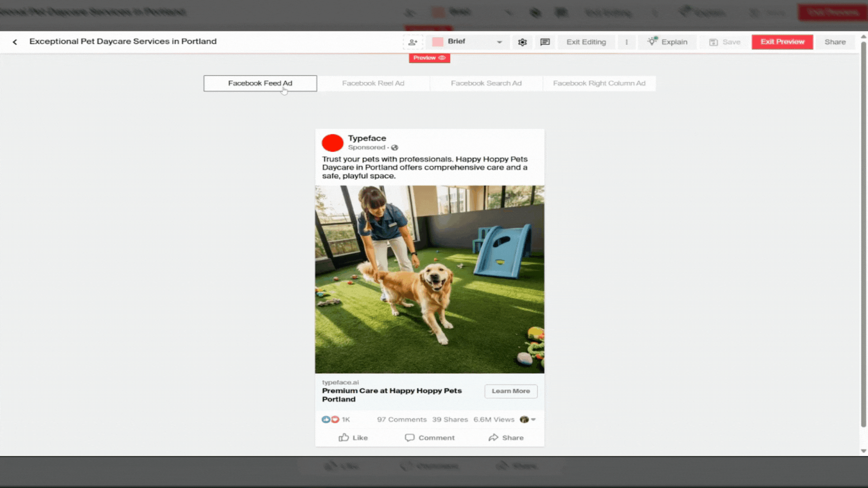Click the typeface.ai link in the ad
The width and height of the screenshot is (868, 488).
[340, 382]
